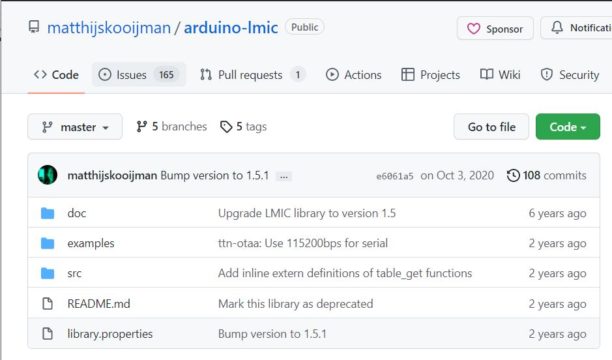Click the matthijskooijman commit author avatar
Image resolution: width=612 pixels, height=360 pixels.
click(x=48, y=175)
